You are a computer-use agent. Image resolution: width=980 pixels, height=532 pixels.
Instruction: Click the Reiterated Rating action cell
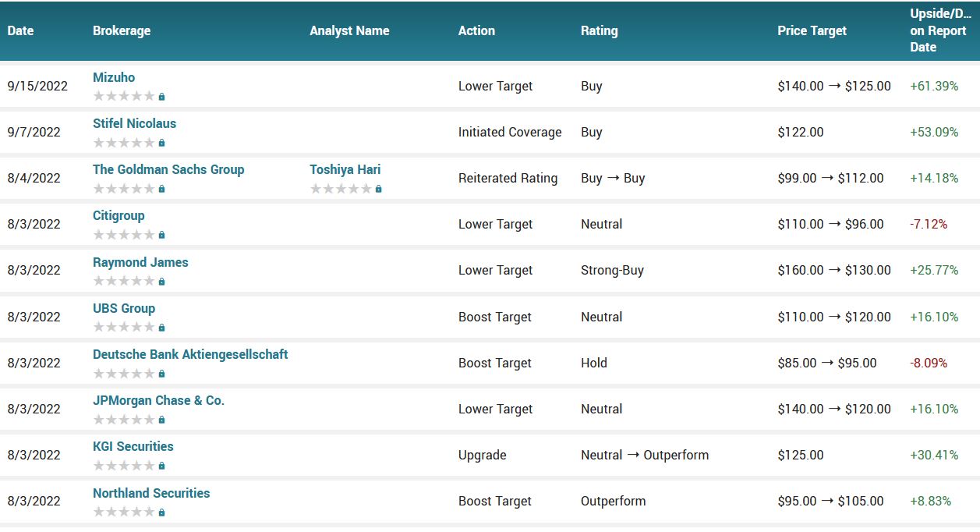coord(508,178)
